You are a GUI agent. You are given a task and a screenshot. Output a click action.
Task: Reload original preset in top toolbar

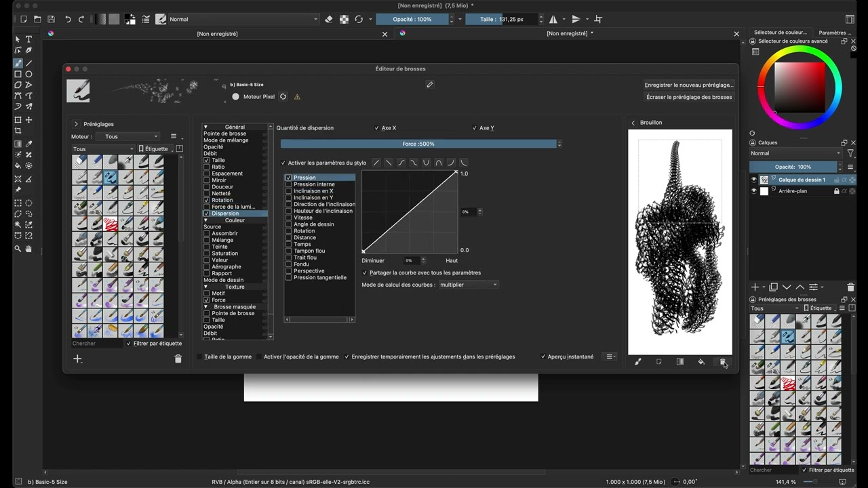359,19
